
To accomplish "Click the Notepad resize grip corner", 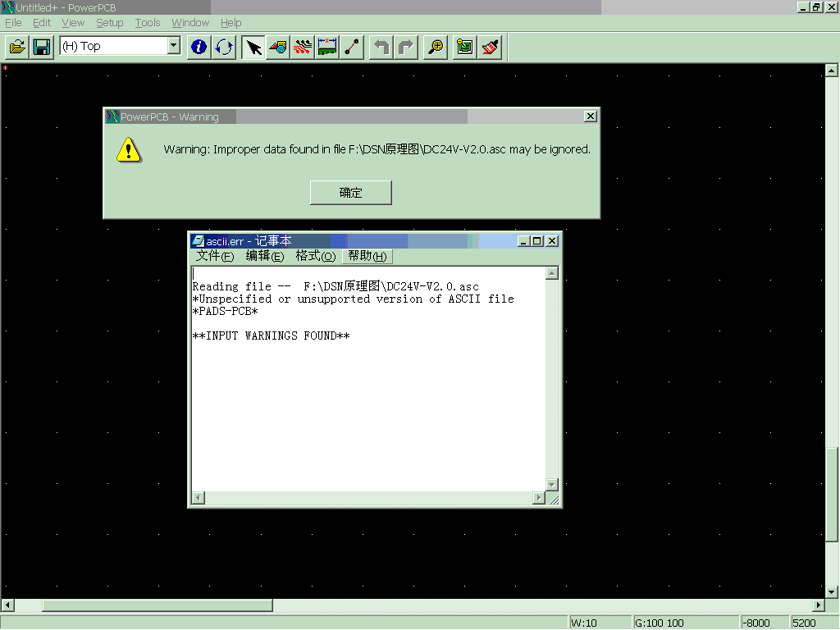I will pyautogui.click(x=554, y=500).
